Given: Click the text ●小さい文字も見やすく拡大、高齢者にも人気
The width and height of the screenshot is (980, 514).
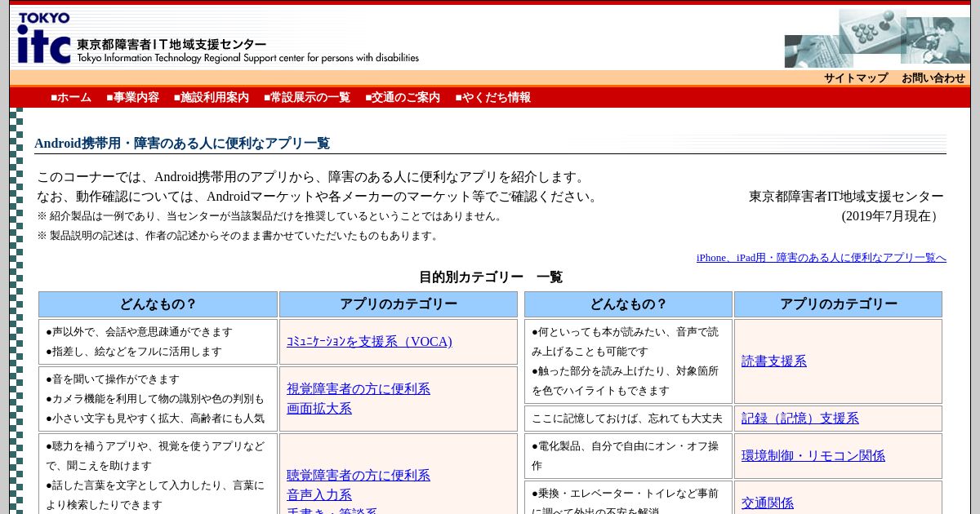Looking at the screenshot, I should pos(155,419).
